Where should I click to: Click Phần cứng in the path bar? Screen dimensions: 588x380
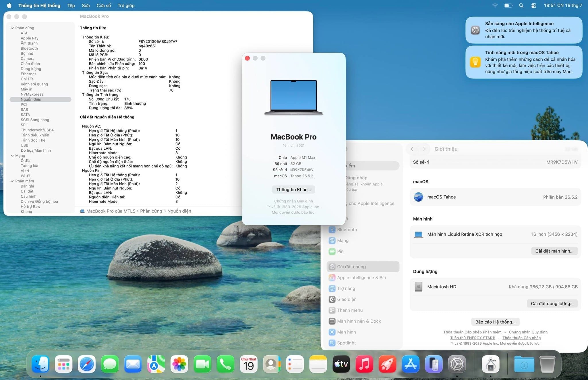pyautogui.click(x=151, y=211)
